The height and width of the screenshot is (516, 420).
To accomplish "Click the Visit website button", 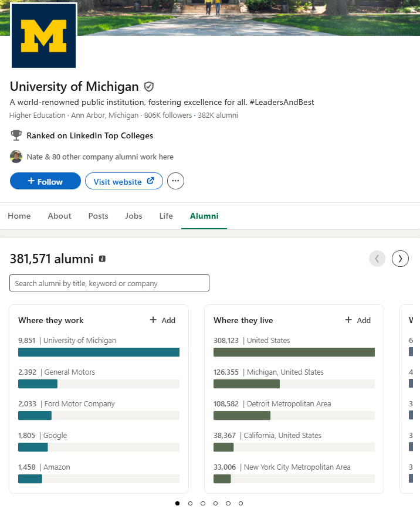I will tap(124, 181).
